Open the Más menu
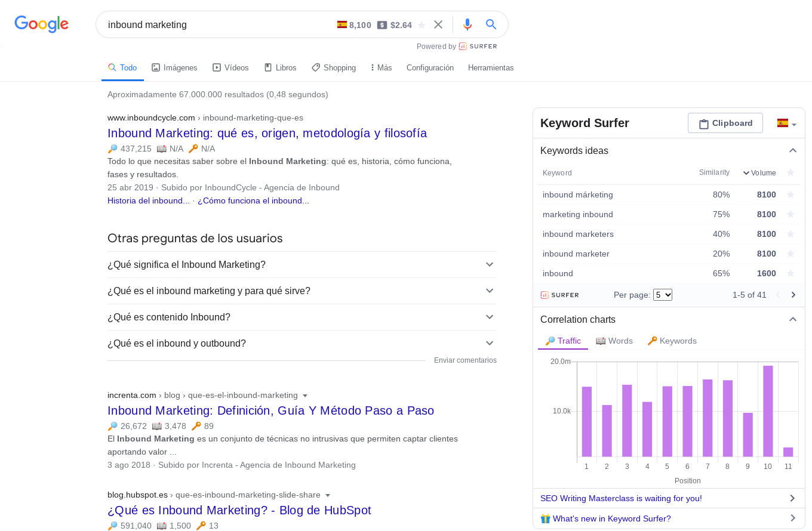 point(381,68)
